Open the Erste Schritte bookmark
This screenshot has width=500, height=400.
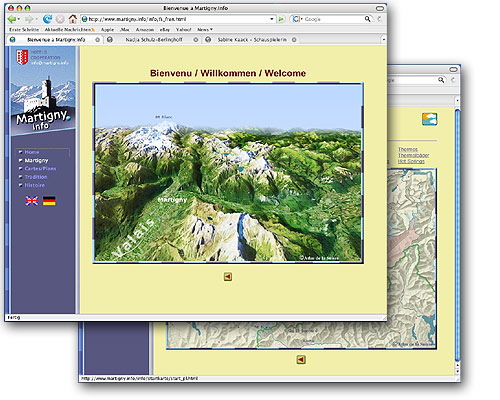click(24, 30)
